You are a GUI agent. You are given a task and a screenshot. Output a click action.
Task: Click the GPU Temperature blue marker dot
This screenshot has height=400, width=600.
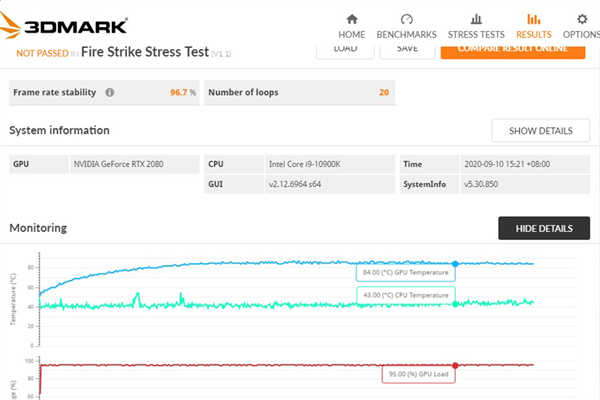point(455,264)
